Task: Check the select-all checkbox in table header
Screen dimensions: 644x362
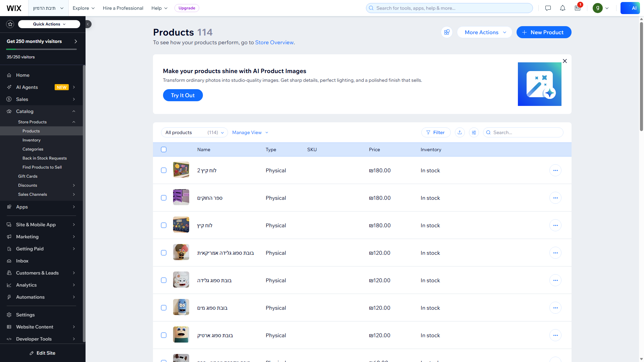Action: coord(163,149)
